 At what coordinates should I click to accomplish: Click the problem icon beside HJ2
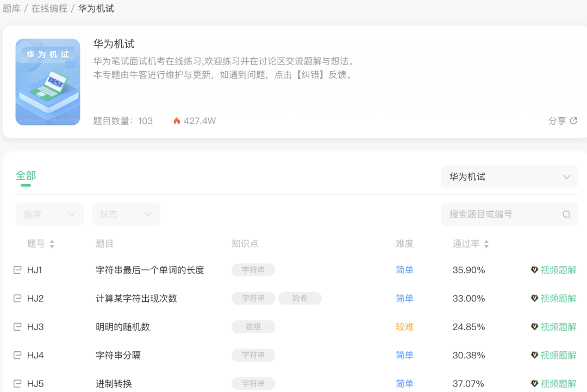pyautogui.click(x=17, y=298)
